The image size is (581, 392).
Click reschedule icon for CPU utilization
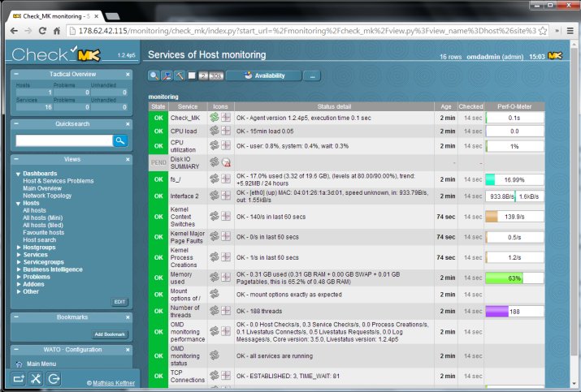(215, 145)
